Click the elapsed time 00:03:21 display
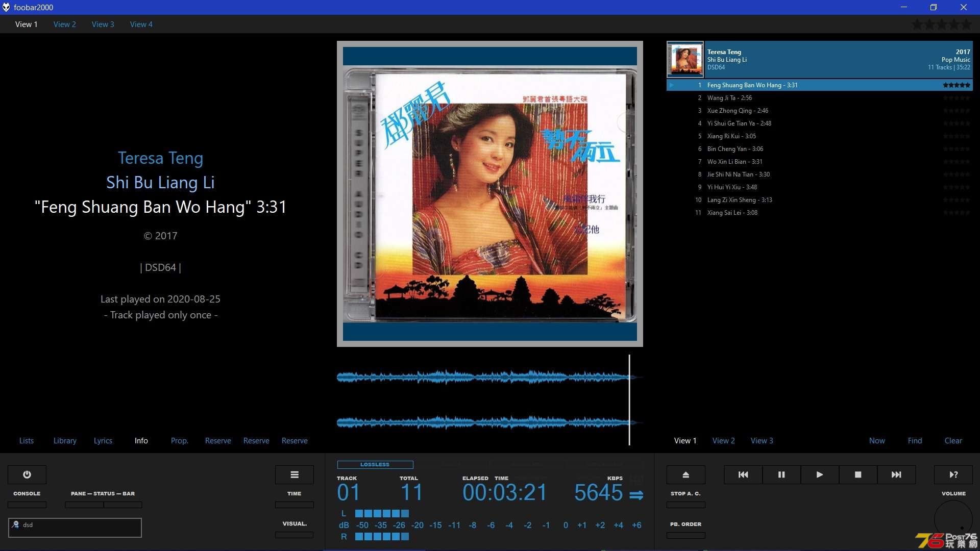 pos(505,492)
